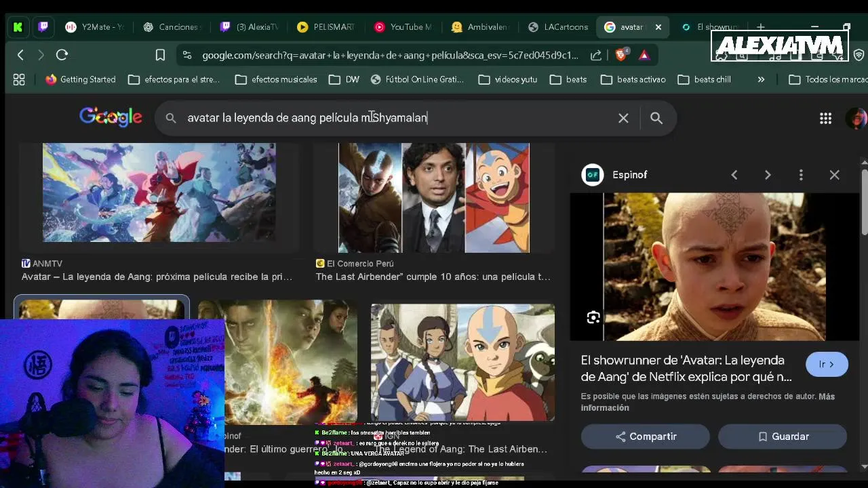
Task: Open the Getting Started bookmark
Action: click(81, 79)
